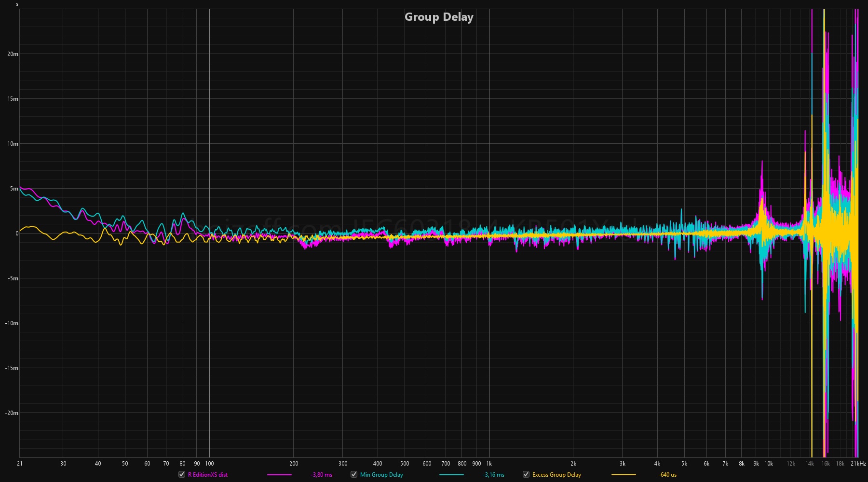Click the R EditionXS dist legend label

pos(208,475)
